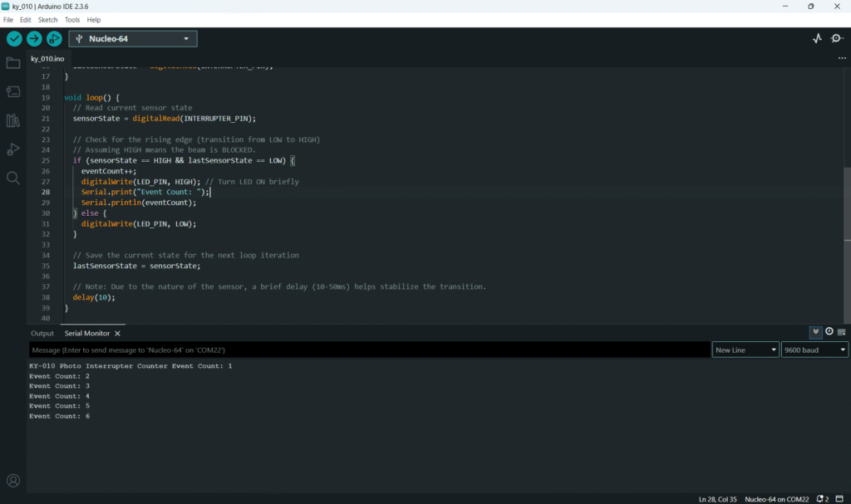Change the 9600 baud rate dropdown

point(814,350)
